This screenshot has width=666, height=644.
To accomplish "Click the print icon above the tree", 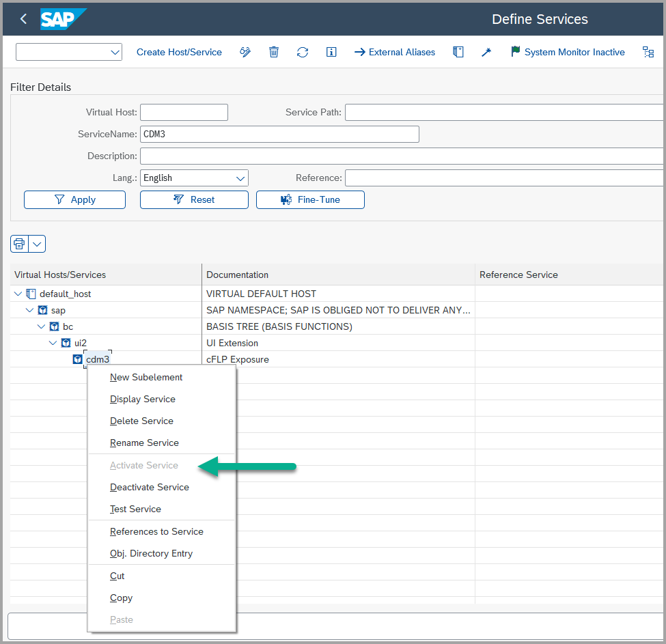I will 19,244.
